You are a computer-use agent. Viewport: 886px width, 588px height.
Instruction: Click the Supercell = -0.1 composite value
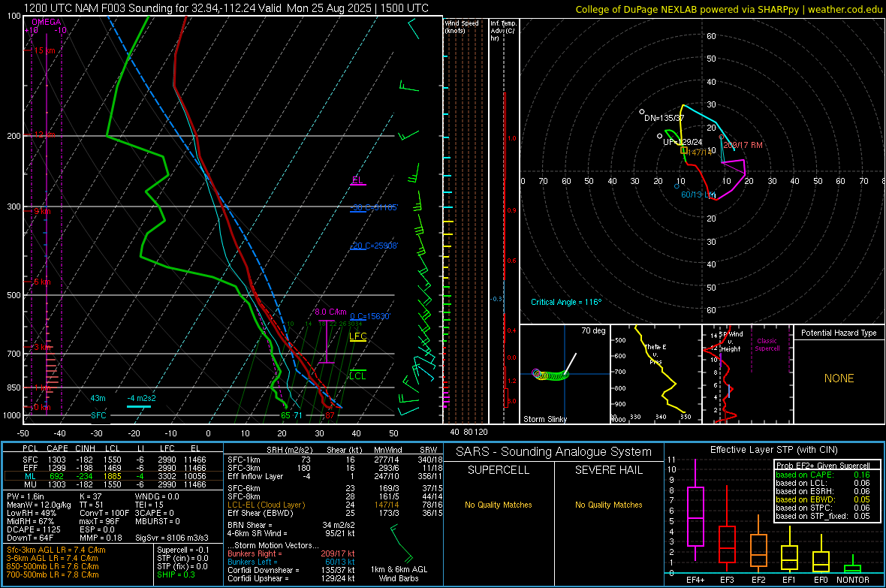183,550
